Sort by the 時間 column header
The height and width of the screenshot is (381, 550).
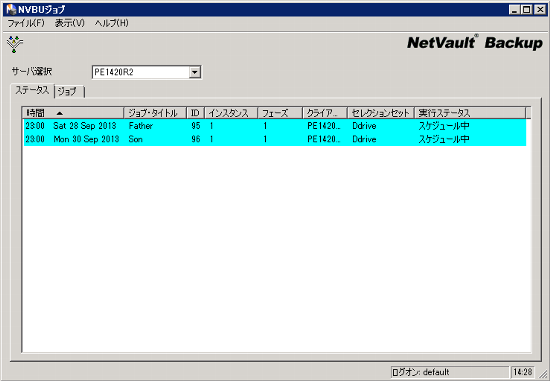[x=73, y=113]
